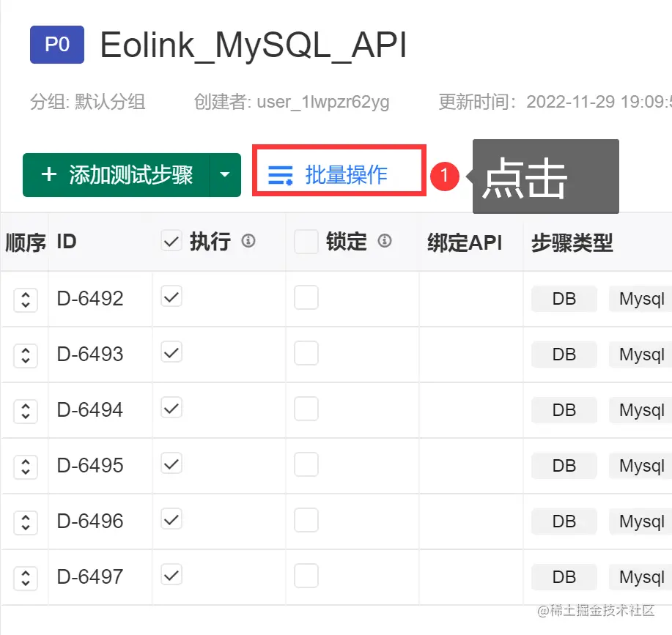Click the 创建者: user_1lwpzr62yg label
Image resolution: width=672 pixels, height=635 pixels.
coord(292,102)
